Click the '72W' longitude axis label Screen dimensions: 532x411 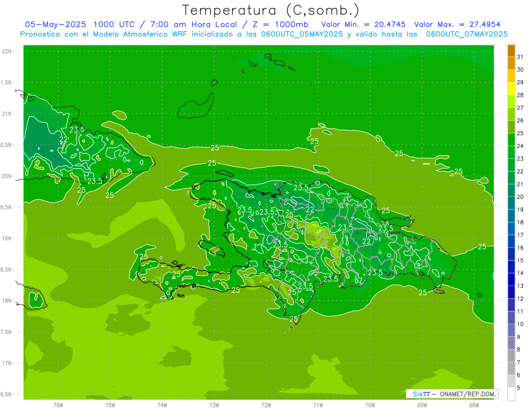click(x=266, y=405)
